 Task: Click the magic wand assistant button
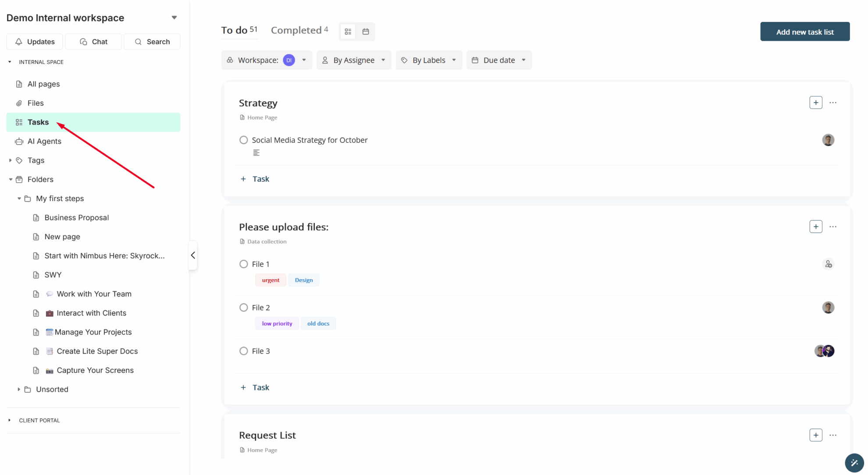(854, 463)
